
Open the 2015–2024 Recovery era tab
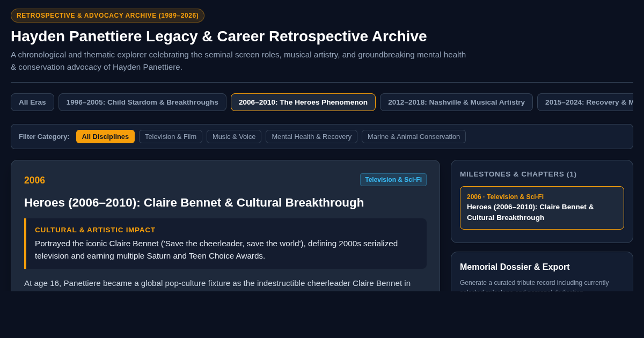coord(586,102)
